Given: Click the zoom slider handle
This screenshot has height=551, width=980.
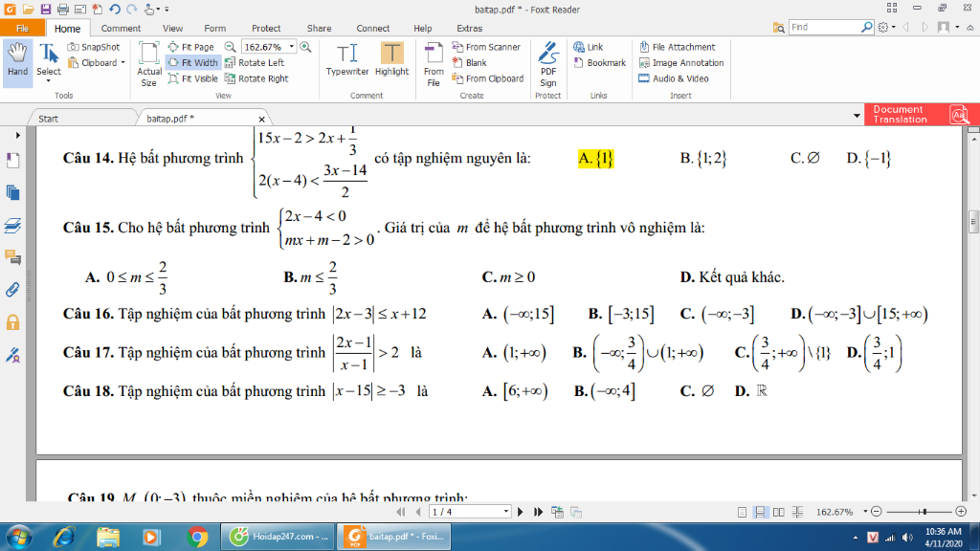Looking at the screenshot, I should click(x=924, y=512).
